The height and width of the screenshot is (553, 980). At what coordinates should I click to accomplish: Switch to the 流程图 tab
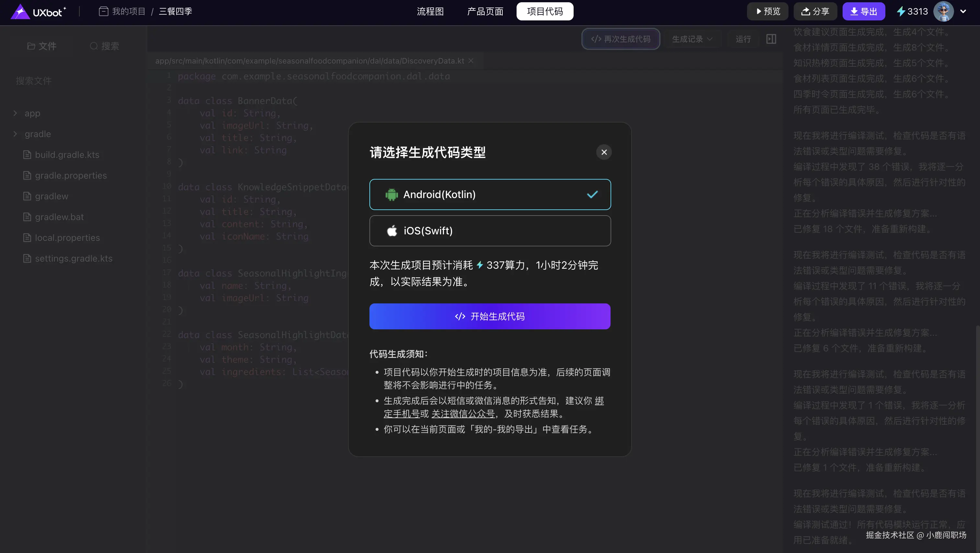click(430, 11)
